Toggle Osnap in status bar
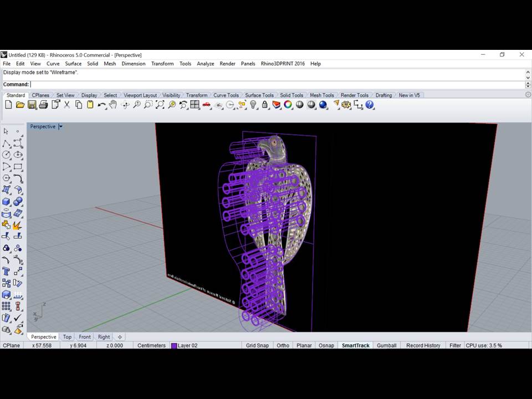 pyautogui.click(x=326, y=345)
